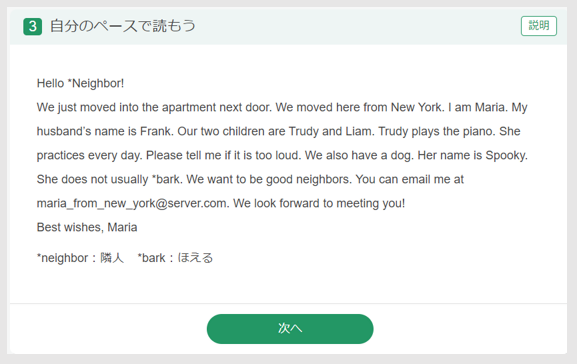
Task: Click the words New York in the passage
Action: (x=416, y=107)
